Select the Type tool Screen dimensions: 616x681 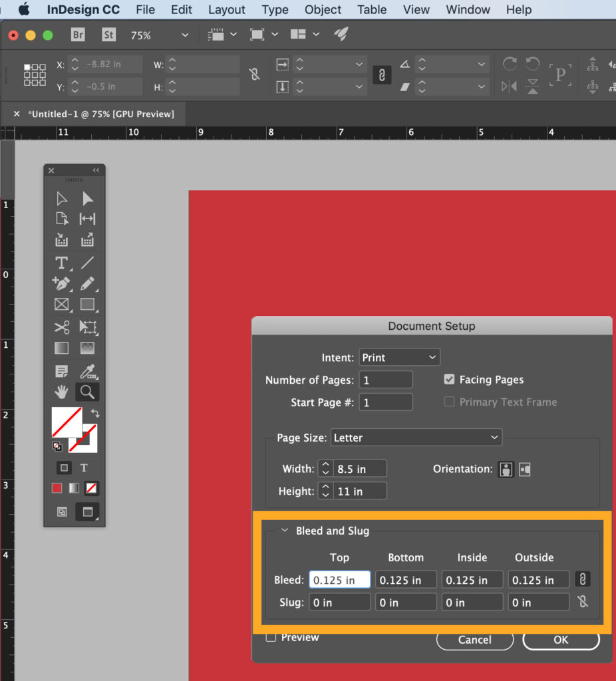pyautogui.click(x=61, y=263)
